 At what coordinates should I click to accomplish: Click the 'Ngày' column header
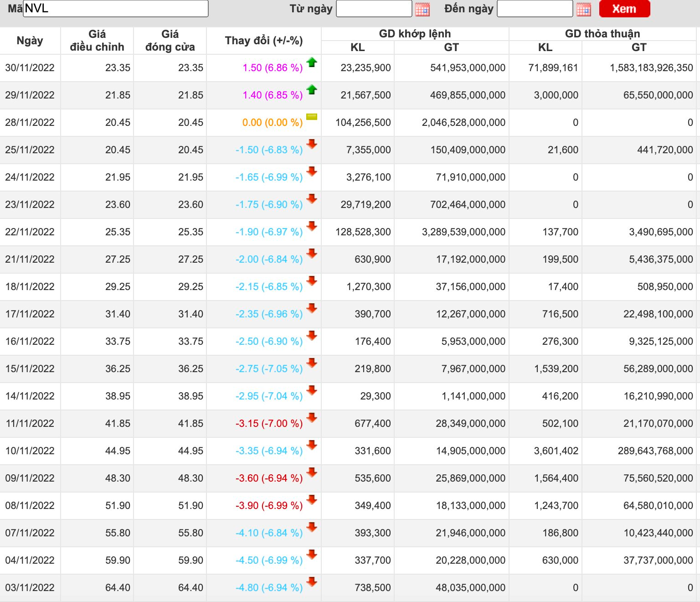tap(30, 41)
